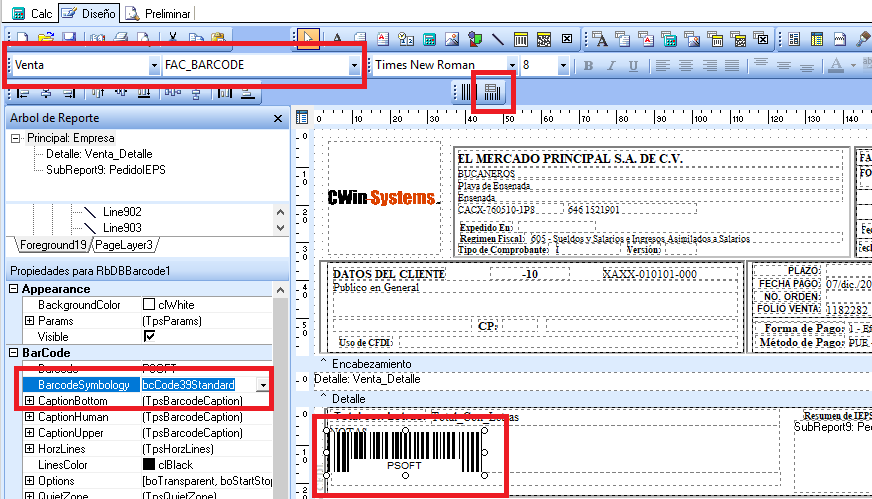Collapse the Principal: Empresa tree node
872x499 pixels.
pyautogui.click(x=16, y=138)
